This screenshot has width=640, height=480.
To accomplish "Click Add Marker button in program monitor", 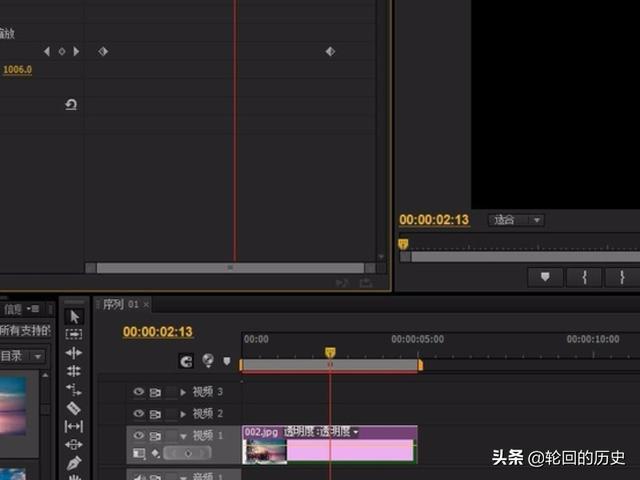I will pos(545,277).
